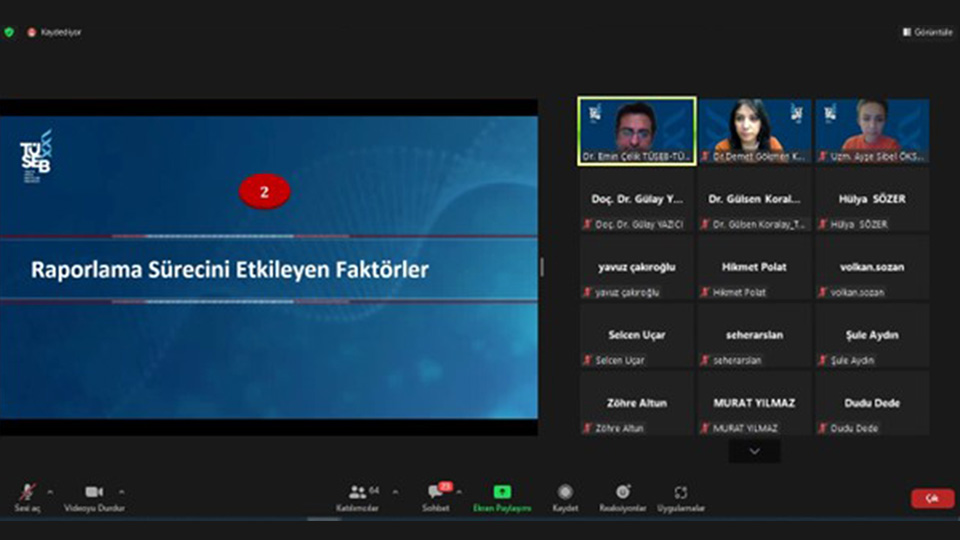The image size is (960, 540).
Task: Show more participants with the down chevron
Action: tap(754, 451)
